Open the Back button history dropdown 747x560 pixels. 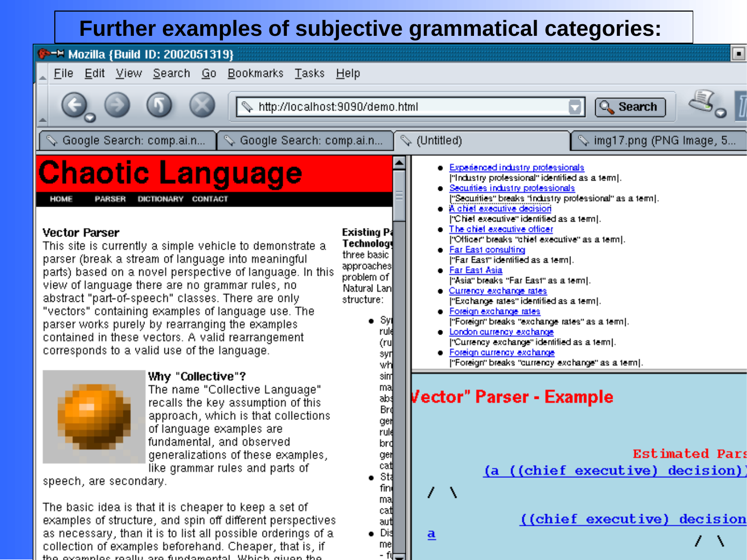[90, 117]
